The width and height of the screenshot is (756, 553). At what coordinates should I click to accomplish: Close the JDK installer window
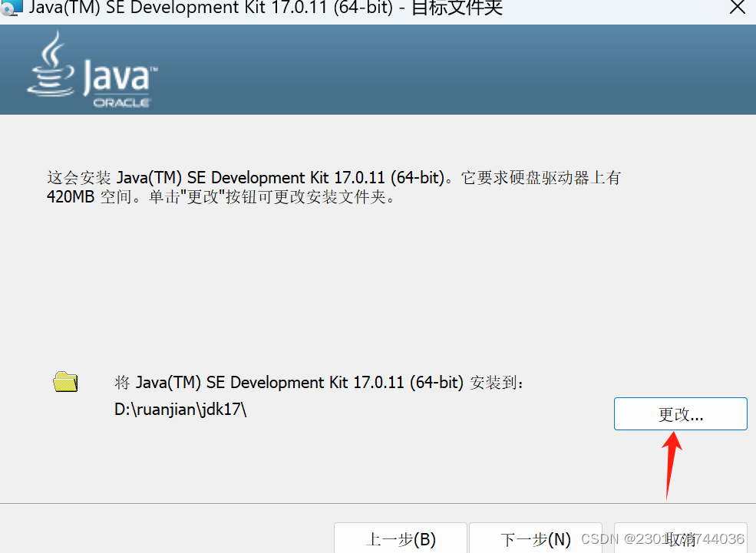point(738,7)
